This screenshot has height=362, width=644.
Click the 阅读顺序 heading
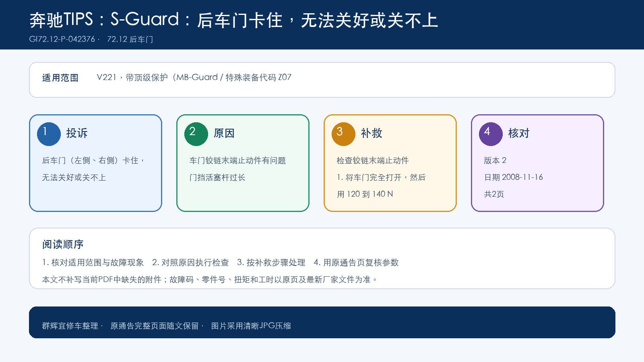coord(63,244)
